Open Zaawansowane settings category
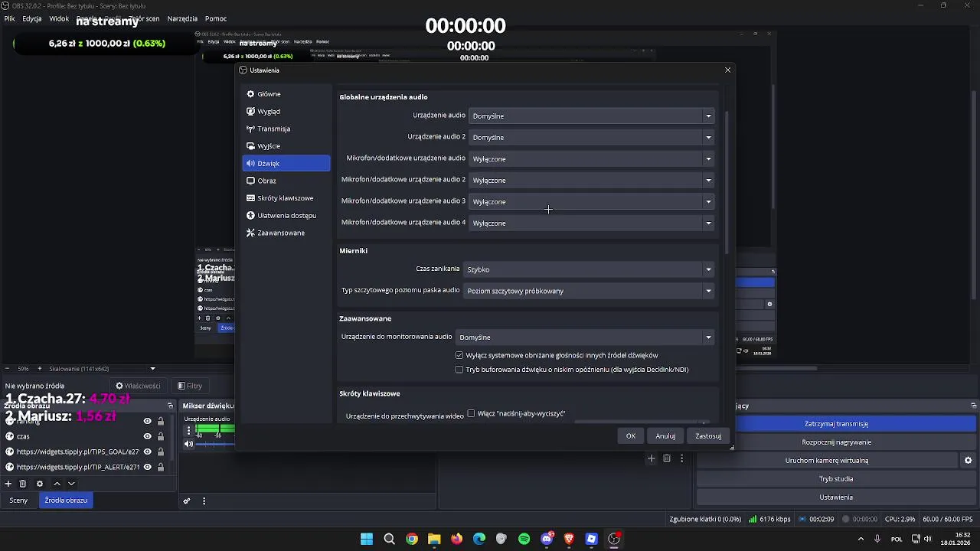 tap(286, 233)
